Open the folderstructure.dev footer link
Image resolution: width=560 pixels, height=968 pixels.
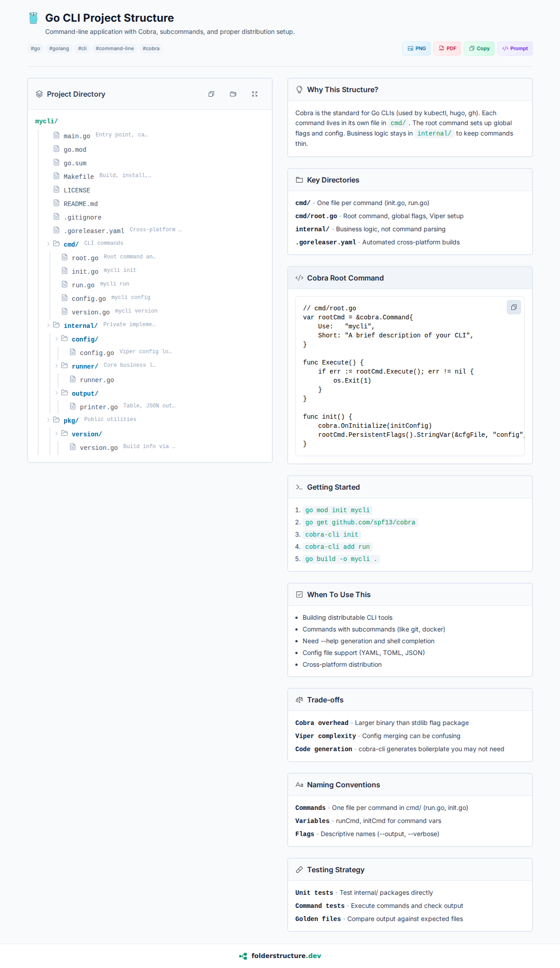(286, 956)
